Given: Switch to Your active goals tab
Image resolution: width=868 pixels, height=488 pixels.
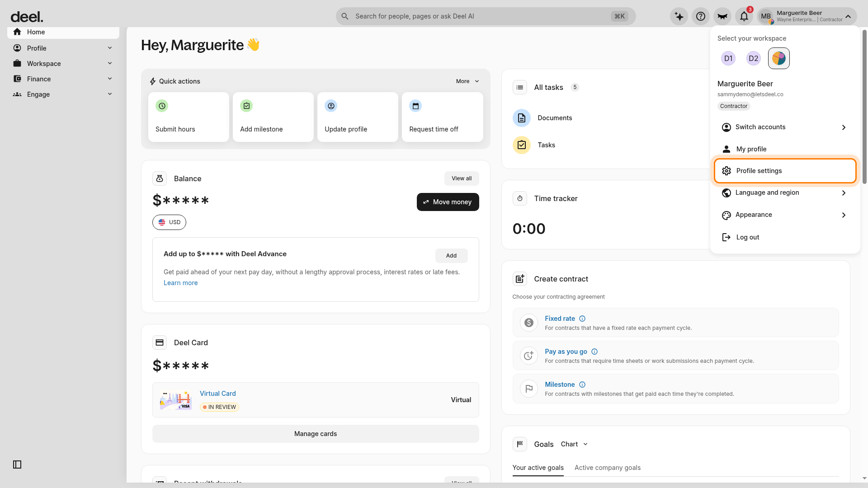Looking at the screenshot, I should click(x=538, y=468).
